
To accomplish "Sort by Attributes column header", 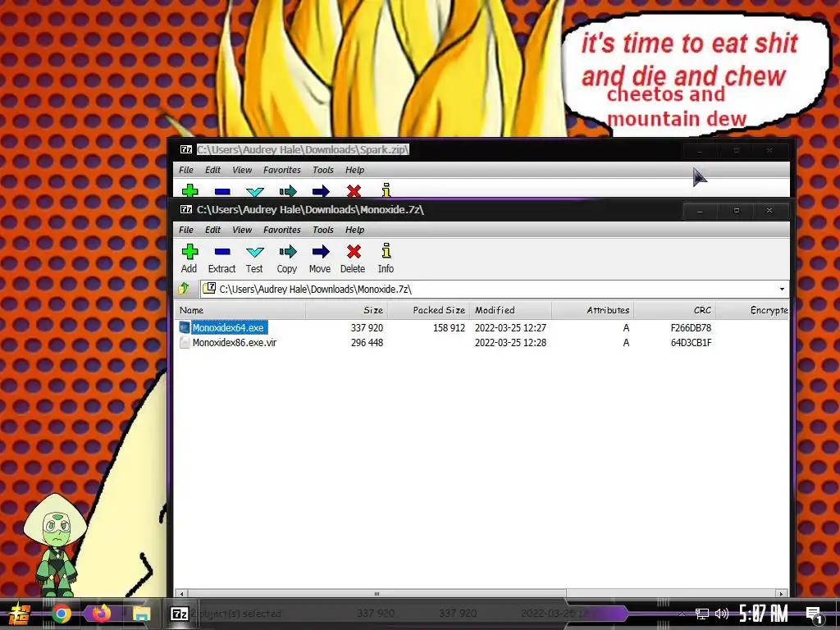I will (x=592, y=310).
